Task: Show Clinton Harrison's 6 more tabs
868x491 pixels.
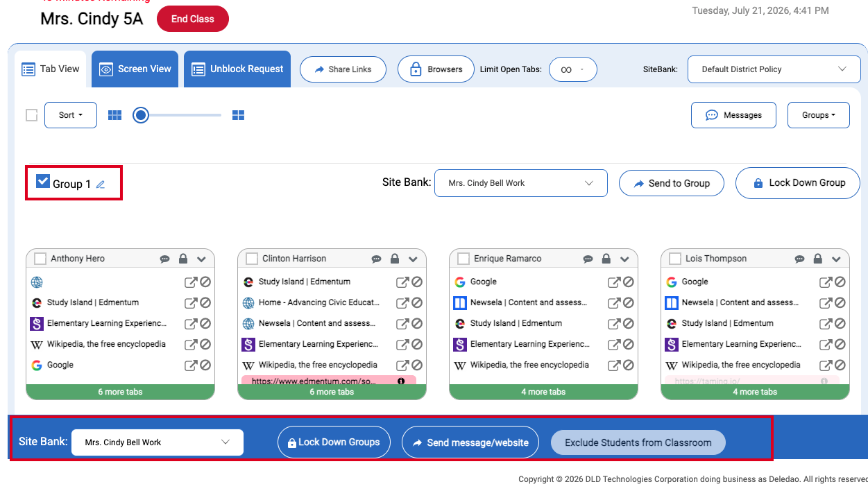Action: [332, 392]
